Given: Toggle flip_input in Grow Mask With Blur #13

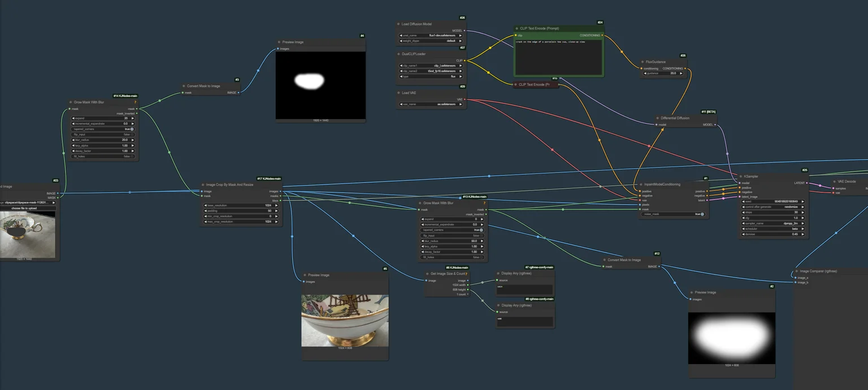Looking at the screenshot, I should point(453,235).
